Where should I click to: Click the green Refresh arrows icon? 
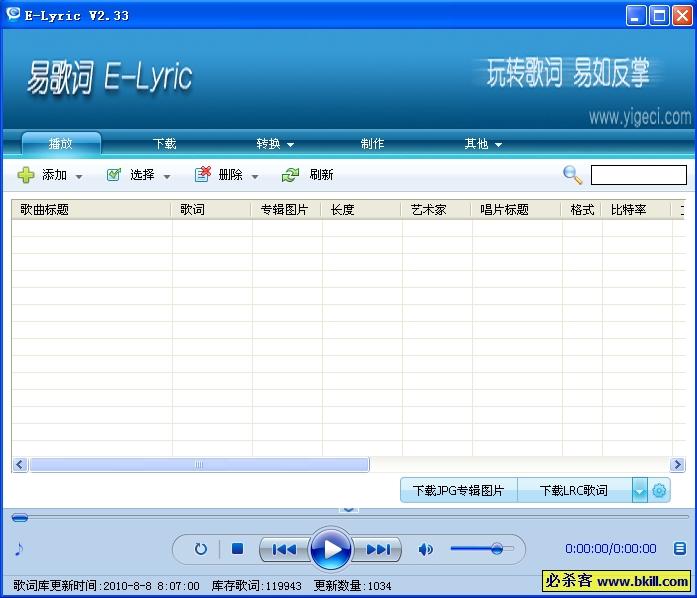coord(290,175)
